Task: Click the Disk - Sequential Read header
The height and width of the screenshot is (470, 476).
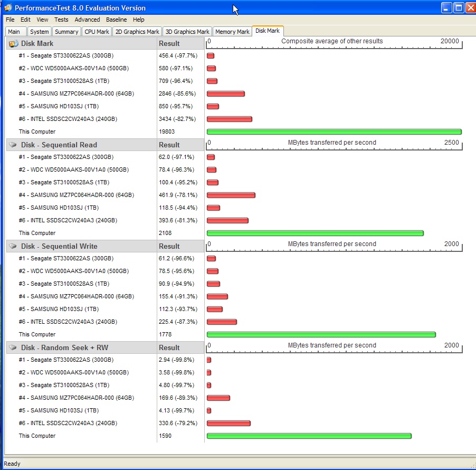Action: [82, 145]
